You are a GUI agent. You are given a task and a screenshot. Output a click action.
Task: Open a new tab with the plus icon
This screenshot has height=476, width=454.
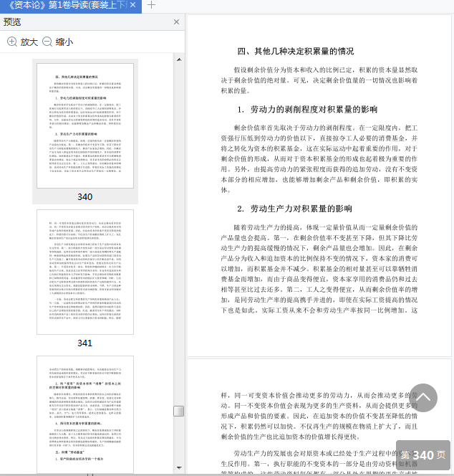(151, 5)
